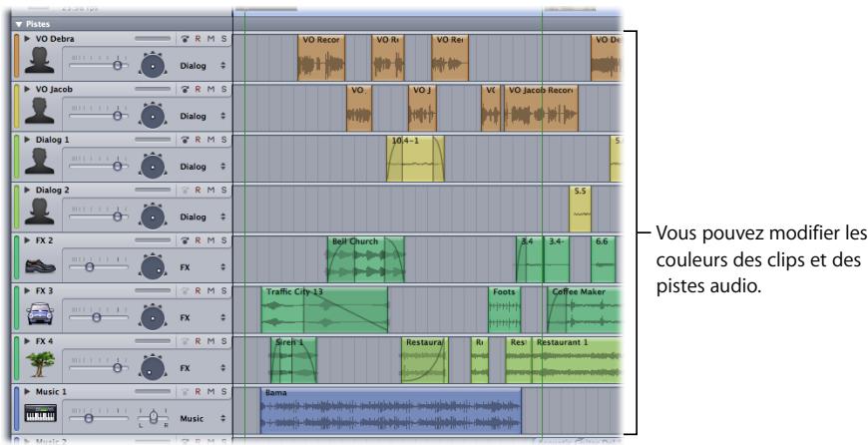
Task: Select the VO Jacob Record clip
Action: [541, 108]
